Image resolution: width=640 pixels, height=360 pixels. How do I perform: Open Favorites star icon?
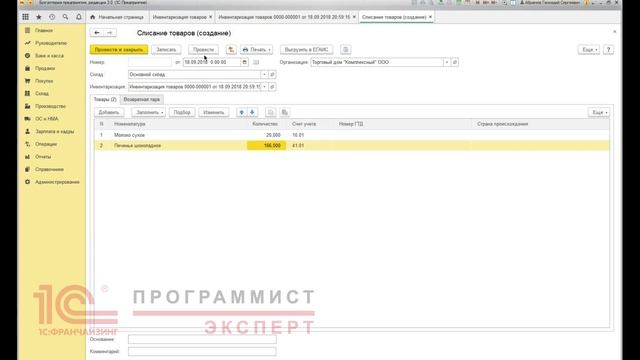point(39,17)
